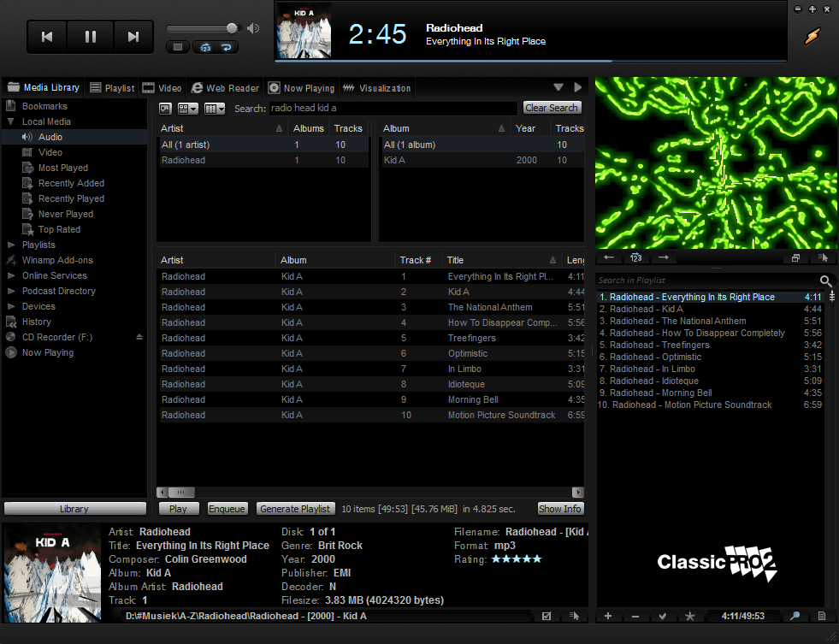
Task: Open the visualization menu cursor icon
Action: coord(823,257)
